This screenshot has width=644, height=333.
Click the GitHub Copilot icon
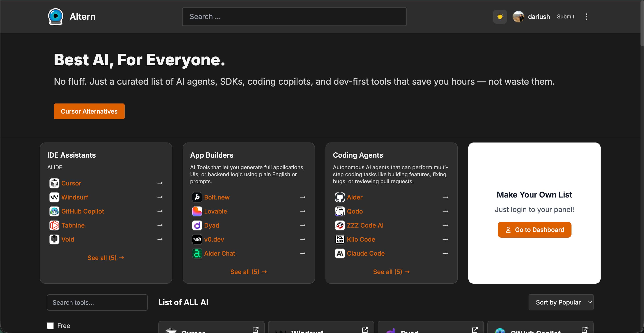click(54, 211)
